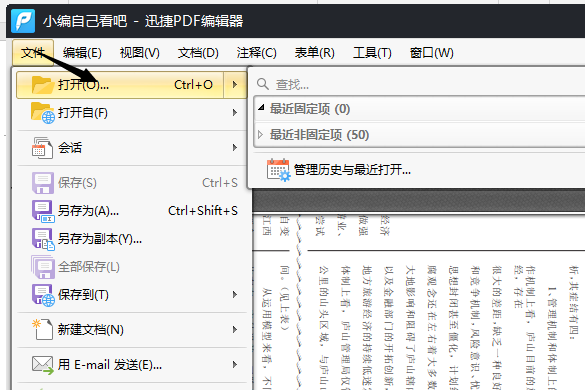Click the 最近固定项 (0) header text
This screenshot has width=585, height=390.
tap(310, 109)
